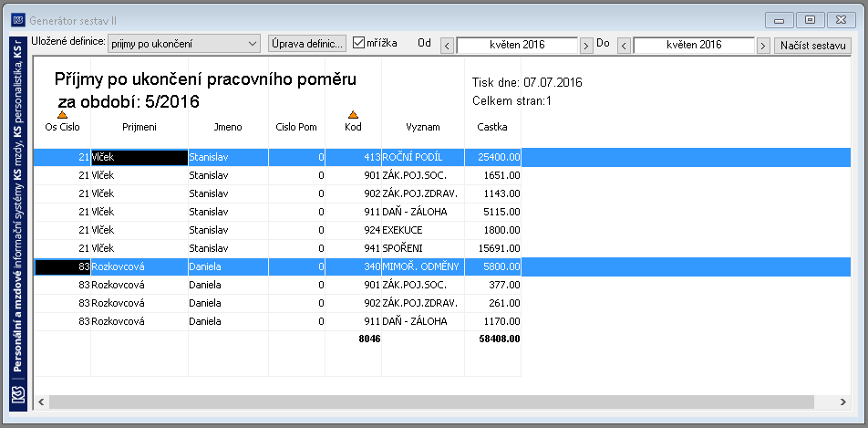The image size is (868, 428).
Task: Go to previous month in Od field
Action: (x=448, y=46)
